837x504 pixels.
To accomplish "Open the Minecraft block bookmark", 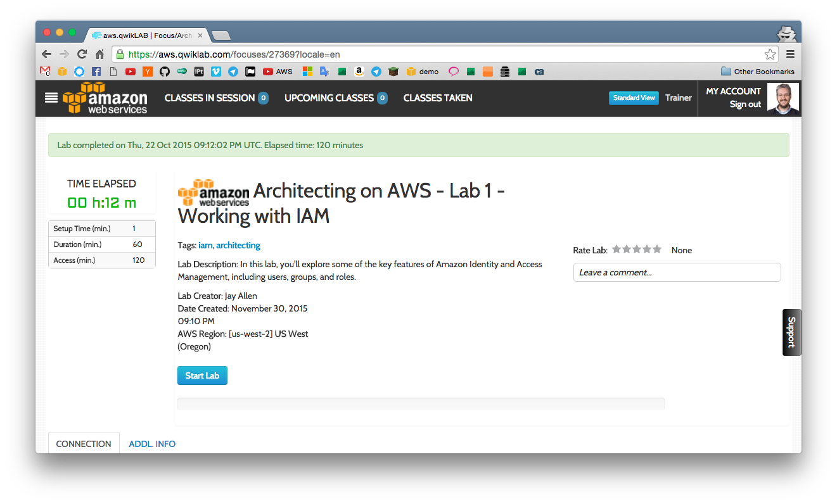I will pyautogui.click(x=393, y=72).
